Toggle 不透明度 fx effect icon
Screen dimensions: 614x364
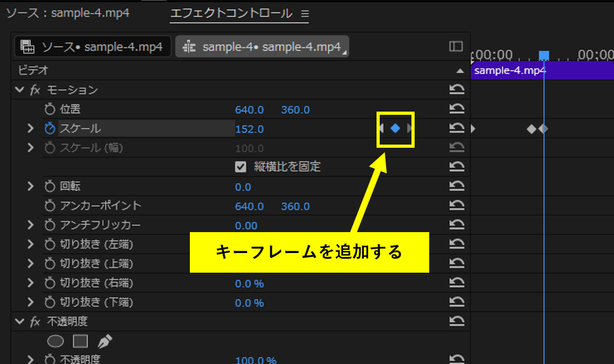(x=36, y=322)
